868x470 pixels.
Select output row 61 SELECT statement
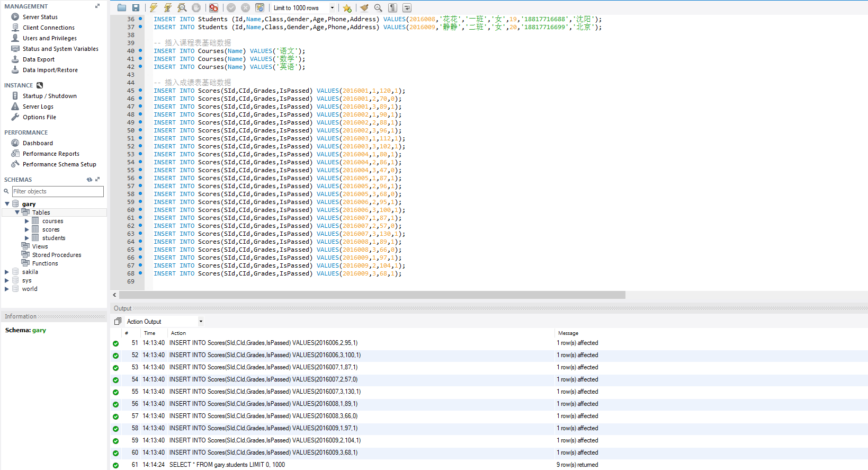pos(489,465)
